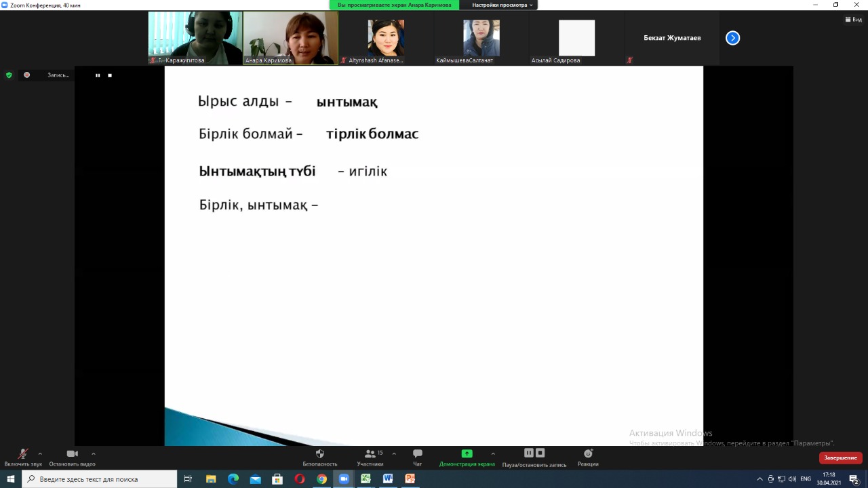Screen dimensions: 868x488
Task: Select Анара Каримова video thumbnail
Action: [290, 38]
